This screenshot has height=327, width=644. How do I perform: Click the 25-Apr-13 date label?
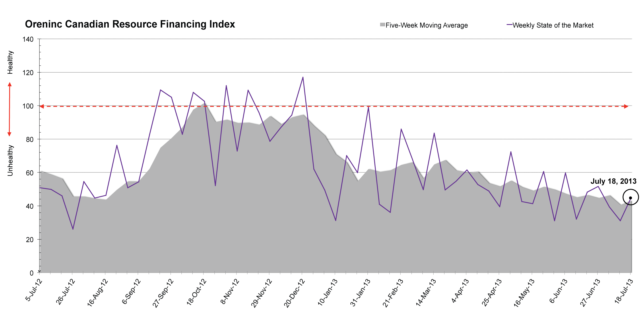(x=492, y=292)
